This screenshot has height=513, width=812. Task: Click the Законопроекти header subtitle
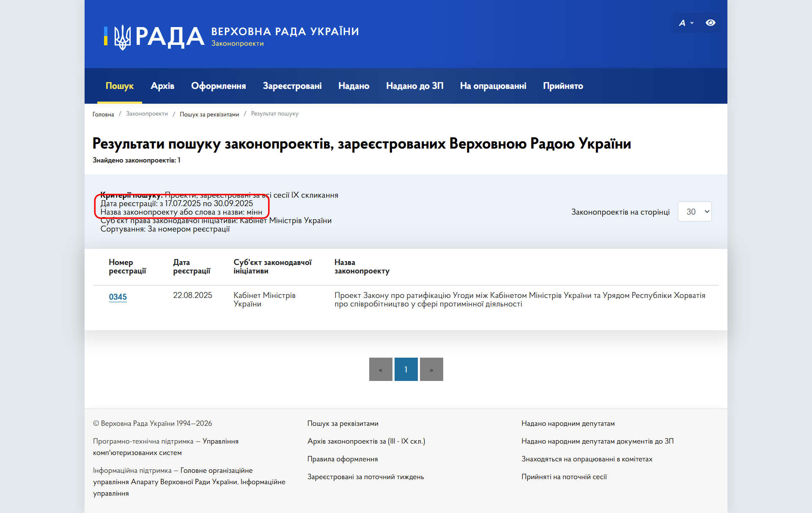pos(238,43)
